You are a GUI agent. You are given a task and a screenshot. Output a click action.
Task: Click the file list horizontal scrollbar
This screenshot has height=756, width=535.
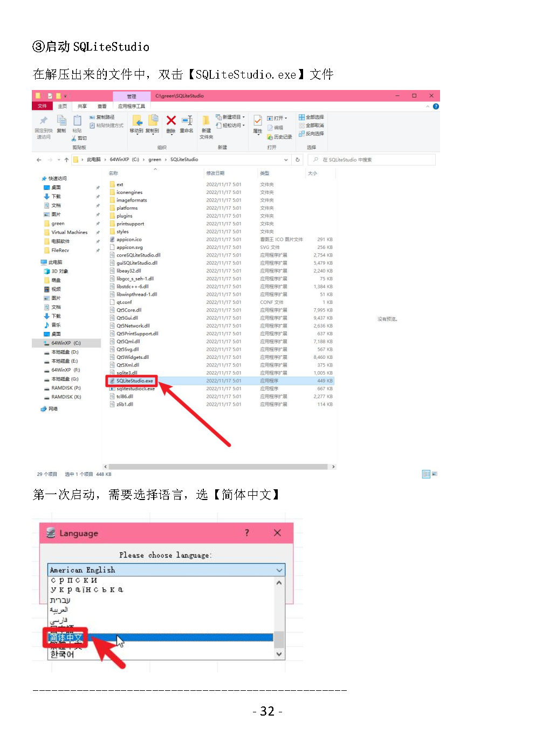coord(218,467)
